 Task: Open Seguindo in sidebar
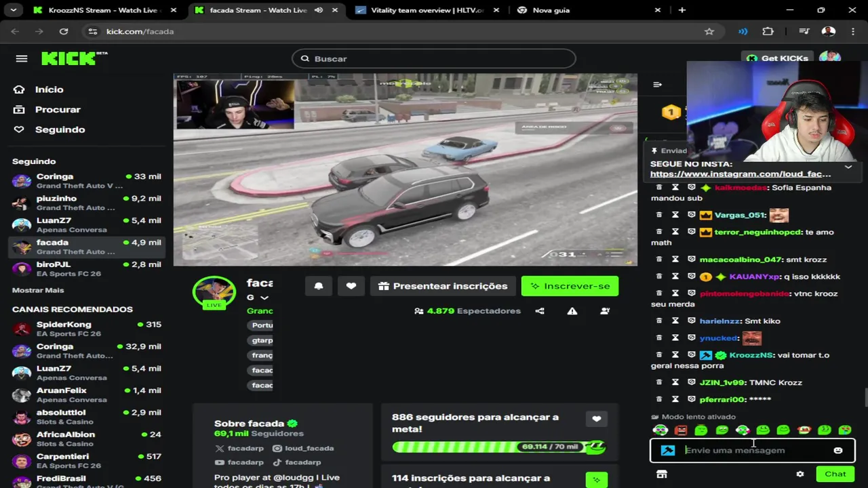(x=50, y=129)
